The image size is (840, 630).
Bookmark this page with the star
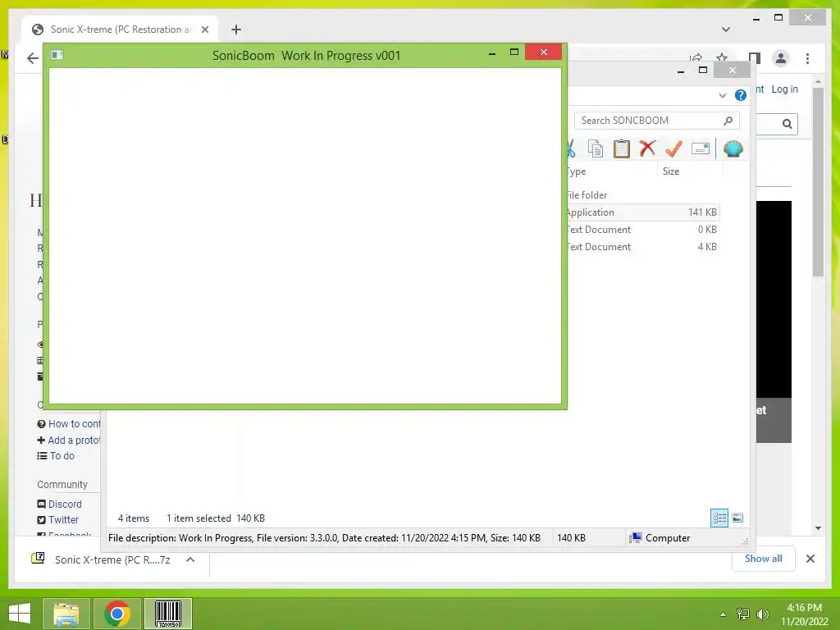coord(722,58)
